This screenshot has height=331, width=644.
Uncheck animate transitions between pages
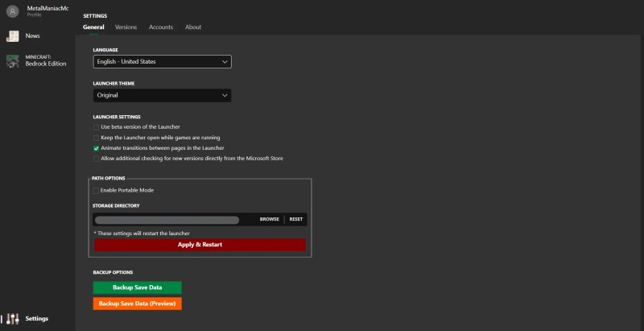96,148
